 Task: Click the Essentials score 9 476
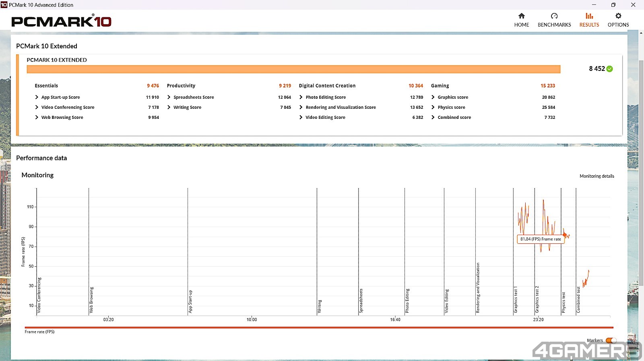tap(153, 86)
